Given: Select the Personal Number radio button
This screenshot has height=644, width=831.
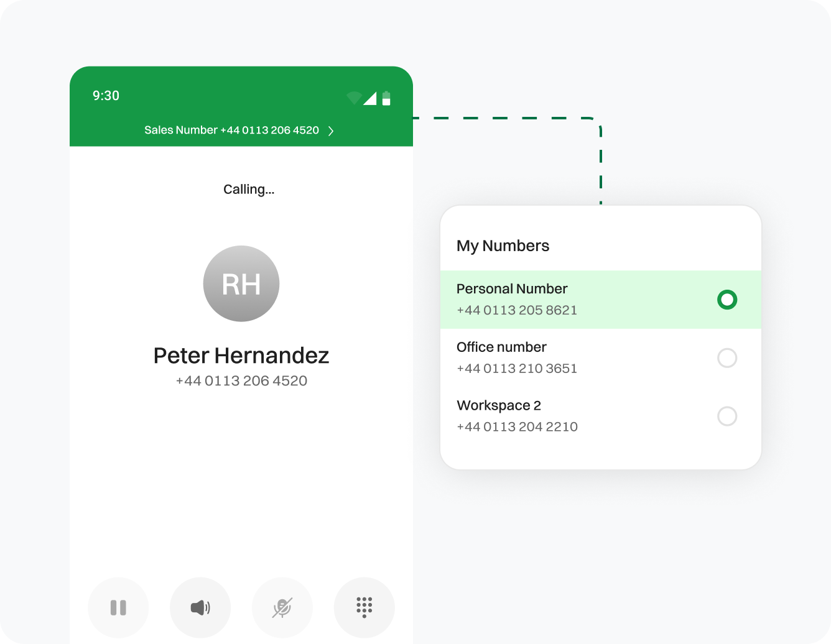Looking at the screenshot, I should click(x=727, y=300).
